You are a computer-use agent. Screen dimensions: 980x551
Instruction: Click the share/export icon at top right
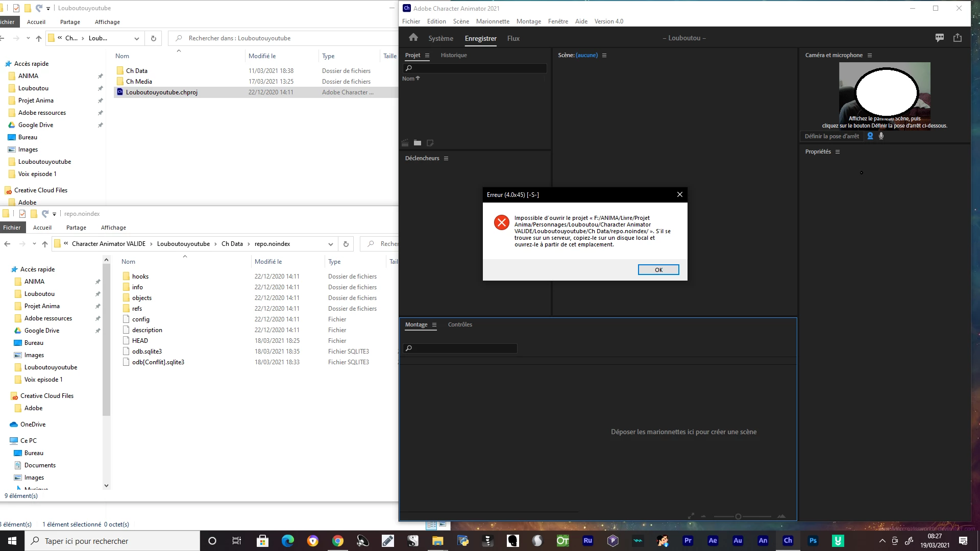[x=957, y=38]
